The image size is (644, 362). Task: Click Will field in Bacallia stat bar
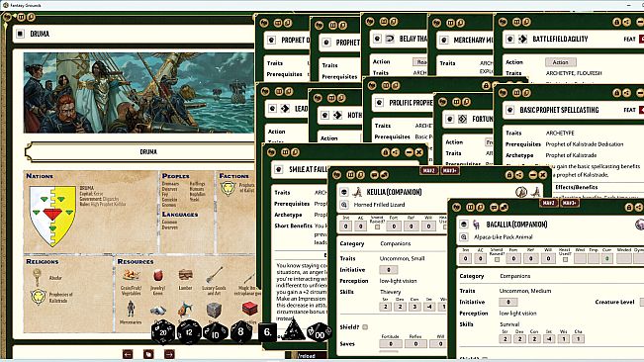tap(548, 258)
